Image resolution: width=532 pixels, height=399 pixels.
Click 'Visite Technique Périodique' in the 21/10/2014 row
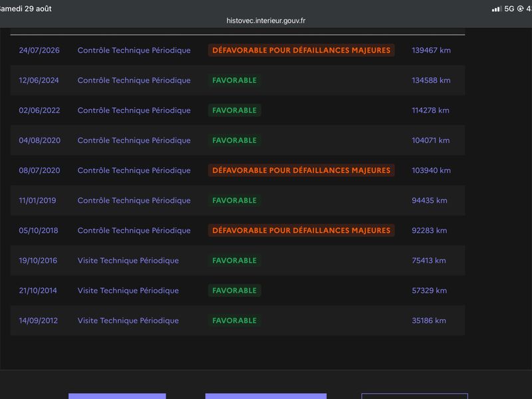[128, 291]
